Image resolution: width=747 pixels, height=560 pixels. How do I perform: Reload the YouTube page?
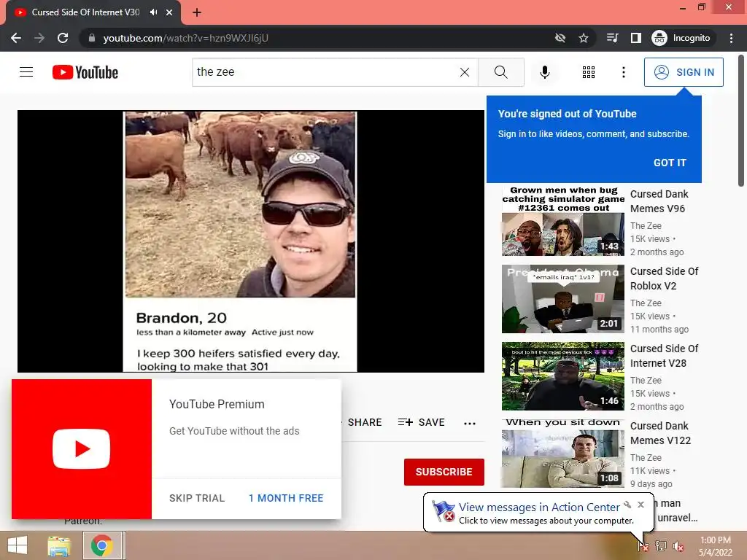63,38
